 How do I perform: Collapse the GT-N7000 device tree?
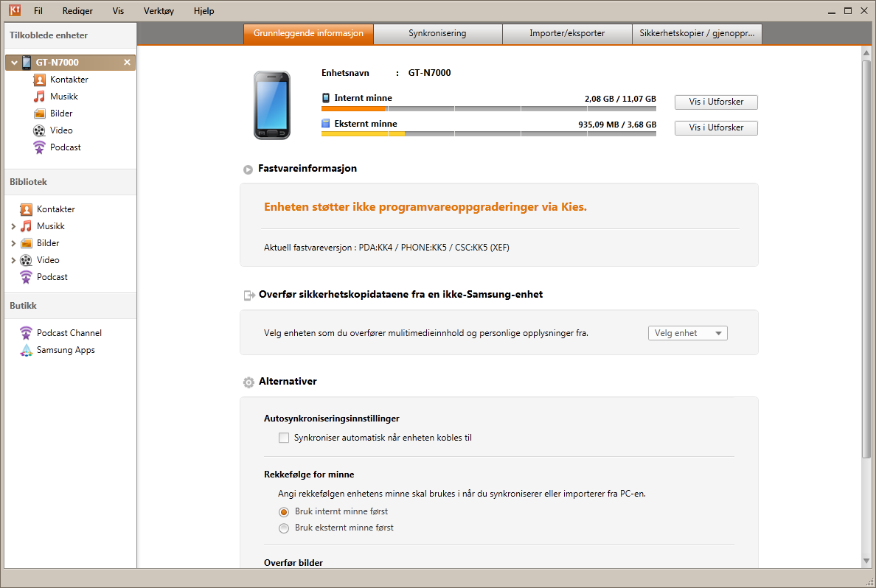tap(14, 63)
